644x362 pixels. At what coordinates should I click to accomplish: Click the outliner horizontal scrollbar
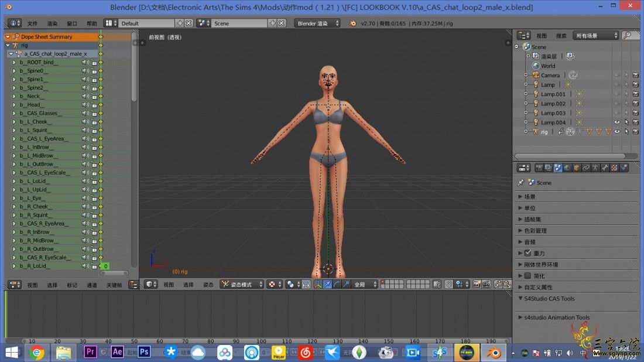[570, 156]
